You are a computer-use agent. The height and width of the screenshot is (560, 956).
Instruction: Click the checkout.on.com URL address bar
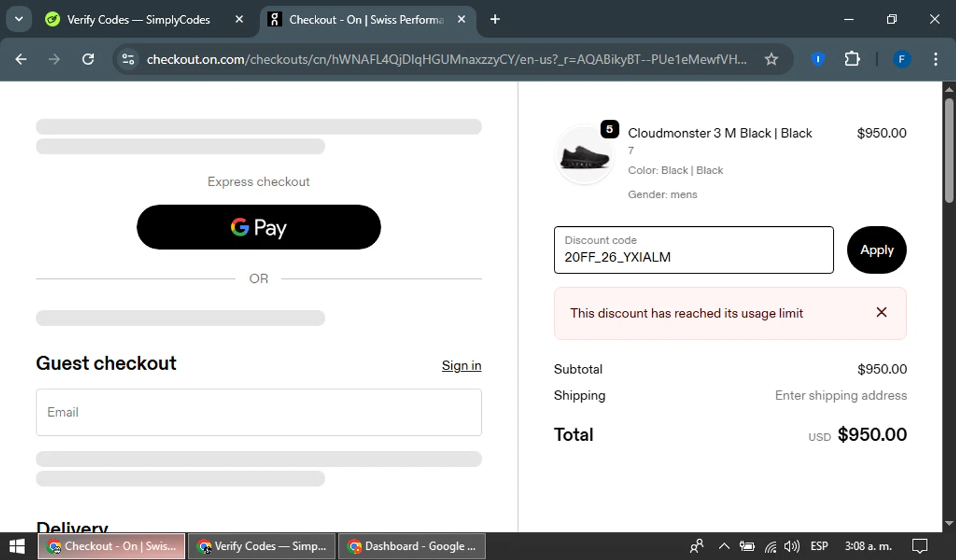pos(446,59)
